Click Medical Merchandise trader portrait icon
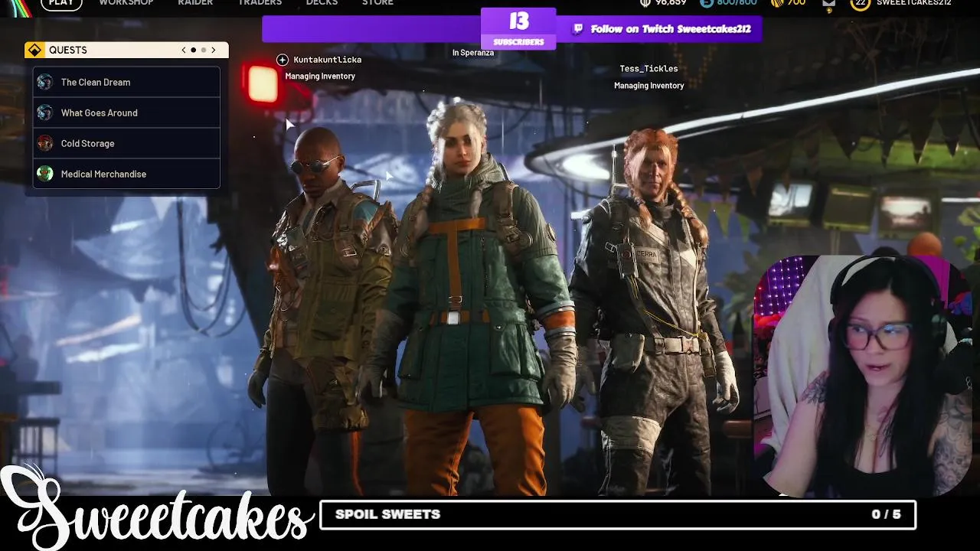This screenshot has height=551, width=980. pos(45,174)
